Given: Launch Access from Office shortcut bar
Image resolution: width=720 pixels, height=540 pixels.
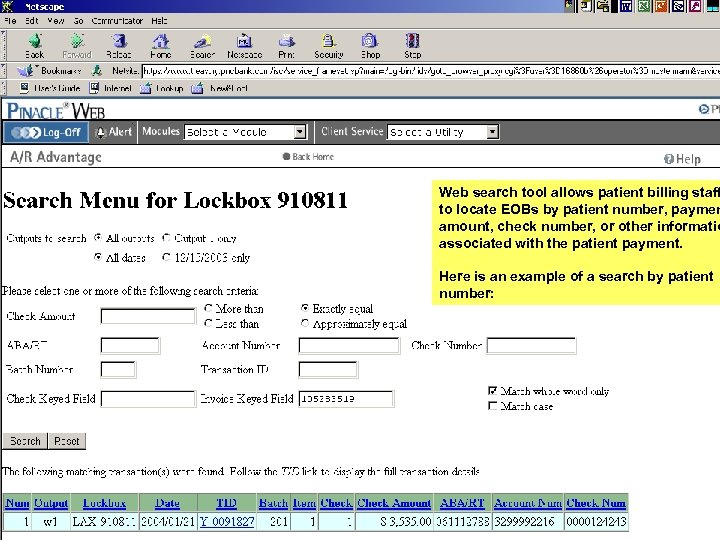Looking at the screenshot, I should click(696, 6).
